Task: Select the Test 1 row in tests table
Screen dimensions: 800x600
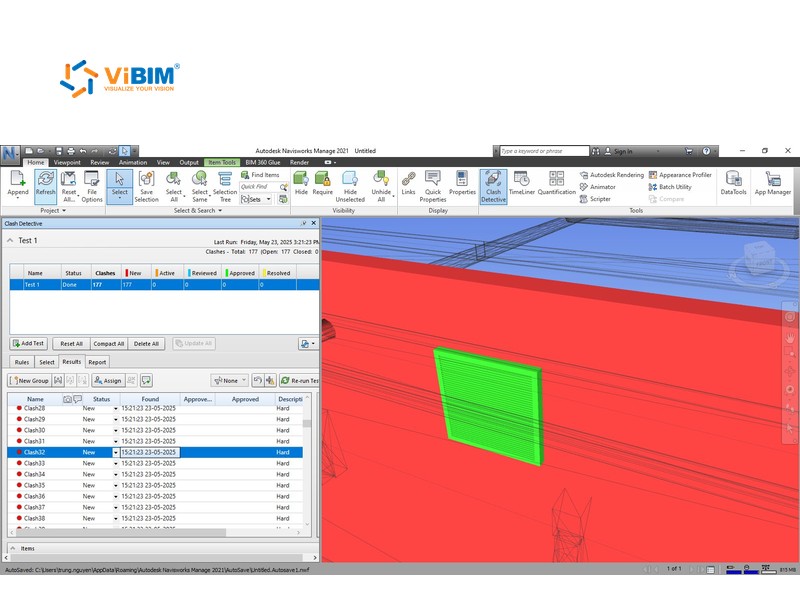Action: [x=164, y=285]
